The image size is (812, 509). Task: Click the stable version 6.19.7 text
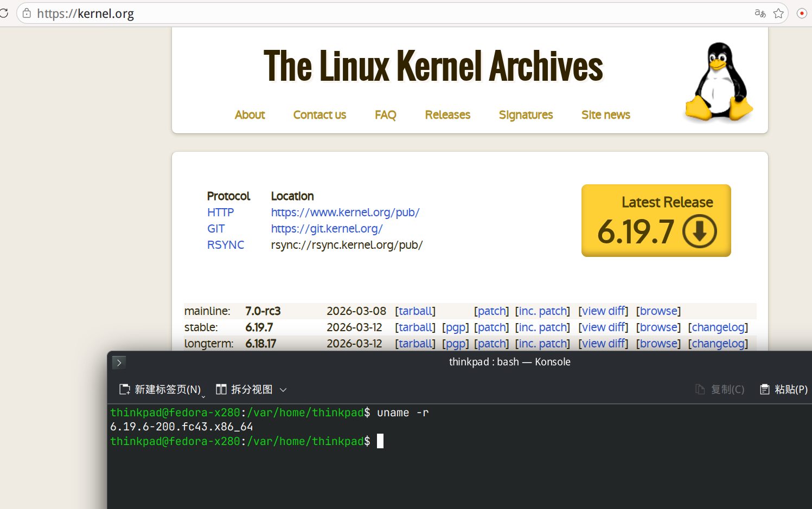coord(259,327)
